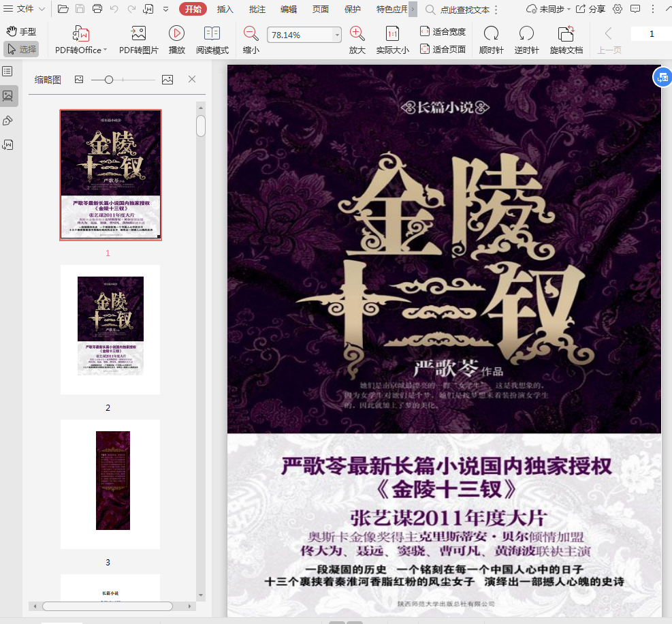The height and width of the screenshot is (624, 672).
Task: Switch to the 开始 tab
Action: [193, 9]
